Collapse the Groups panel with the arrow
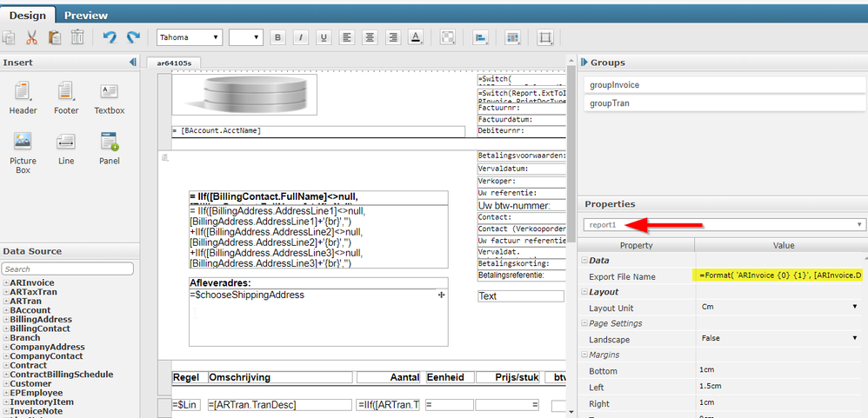 pos(584,63)
